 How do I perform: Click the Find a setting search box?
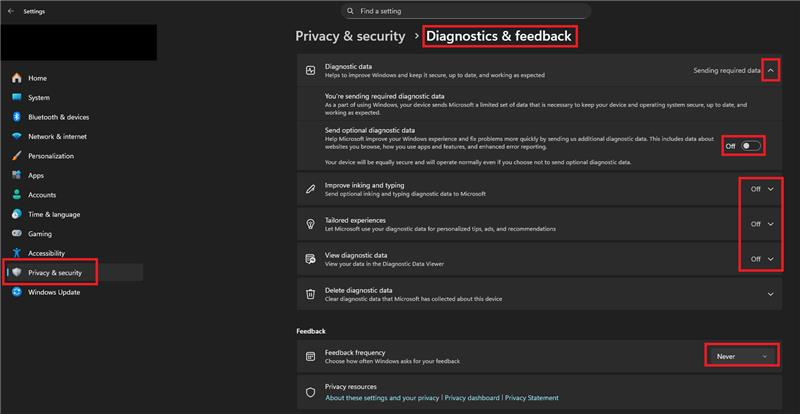point(466,11)
